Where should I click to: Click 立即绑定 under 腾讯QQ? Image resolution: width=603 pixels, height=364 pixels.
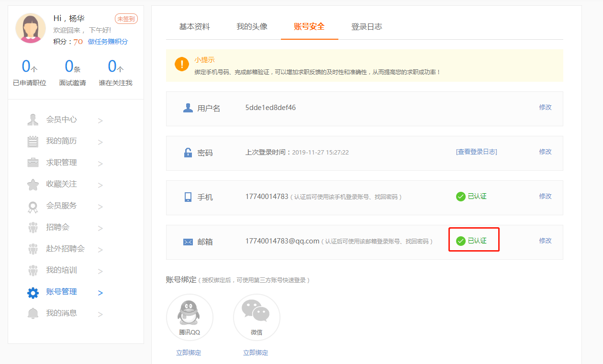click(189, 353)
